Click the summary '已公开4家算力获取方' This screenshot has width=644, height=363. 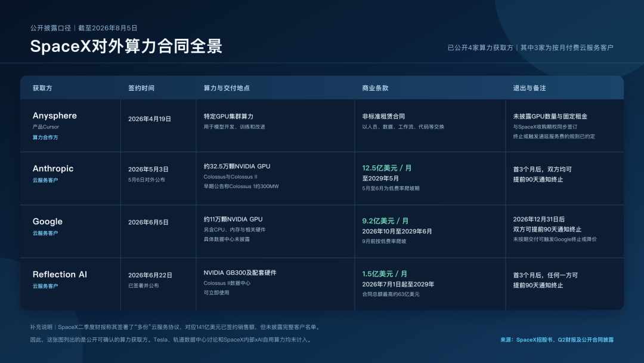480,48
